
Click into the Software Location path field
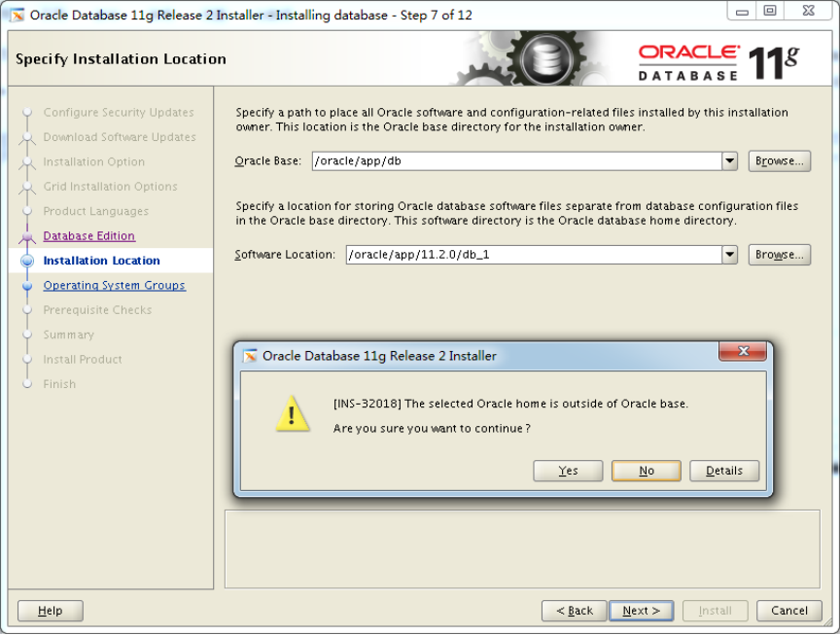[534, 255]
